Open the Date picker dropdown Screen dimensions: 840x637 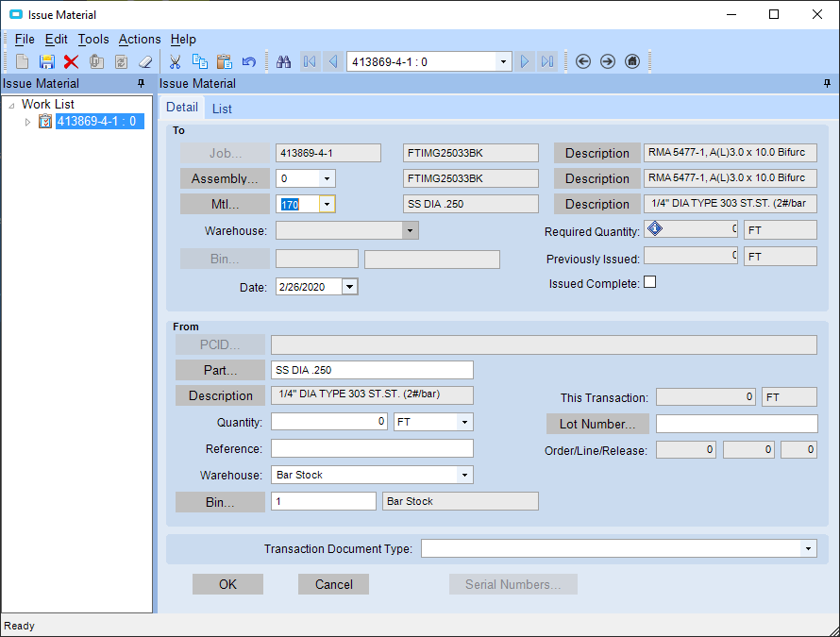tap(349, 287)
